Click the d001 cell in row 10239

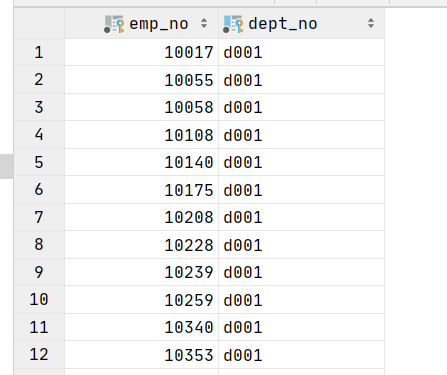[x=302, y=272]
